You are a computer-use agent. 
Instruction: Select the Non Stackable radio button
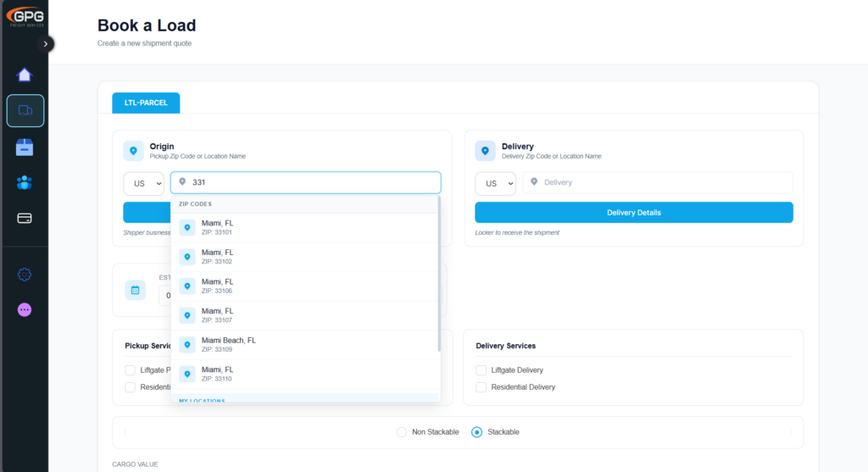coord(402,432)
